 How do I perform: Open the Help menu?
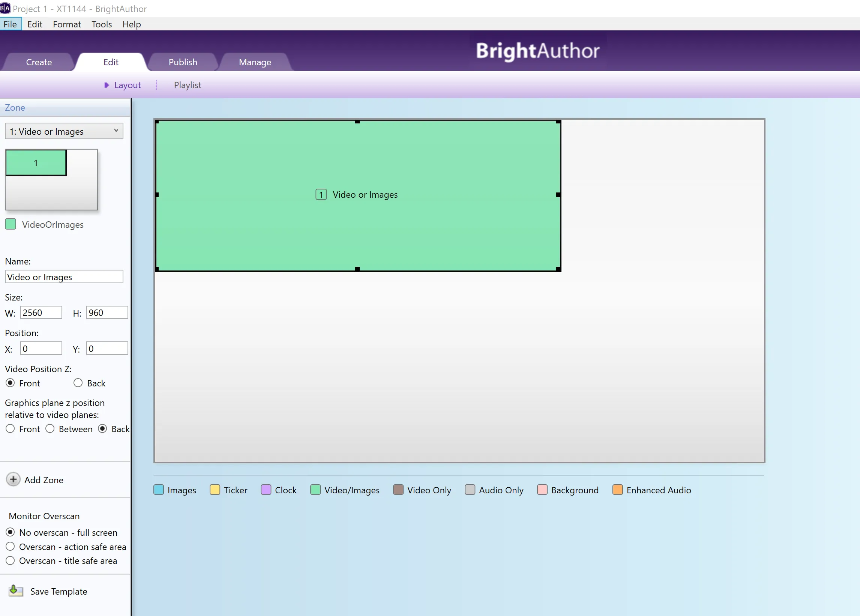pos(132,24)
